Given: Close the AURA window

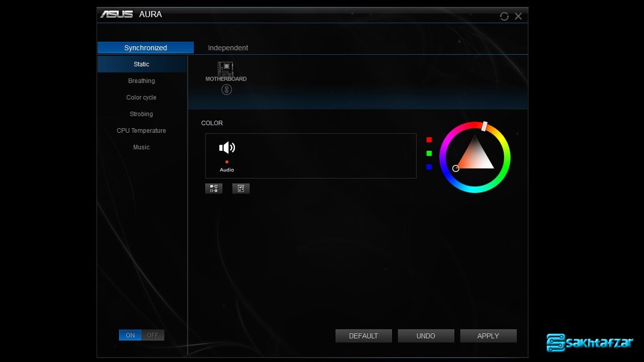Looking at the screenshot, I should (x=518, y=16).
